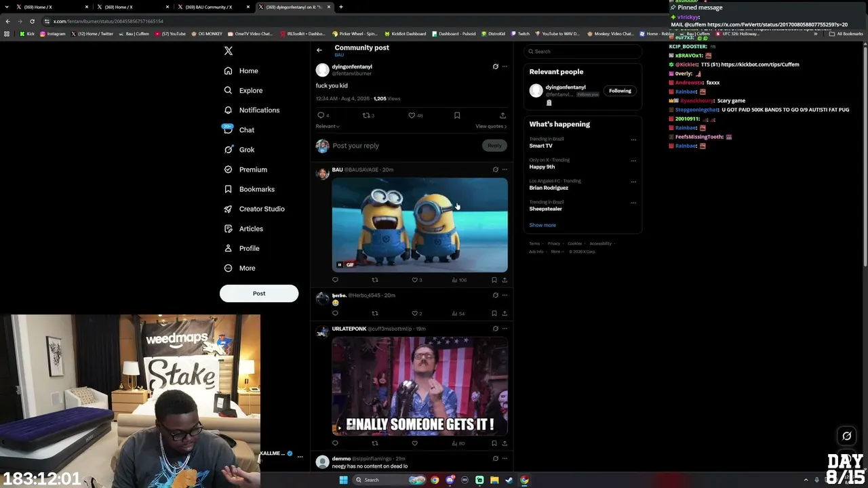This screenshot has width=868, height=488.
Task: Reply to dyingonfentanyl's post via comment icon
Action: click(x=321, y=115)
